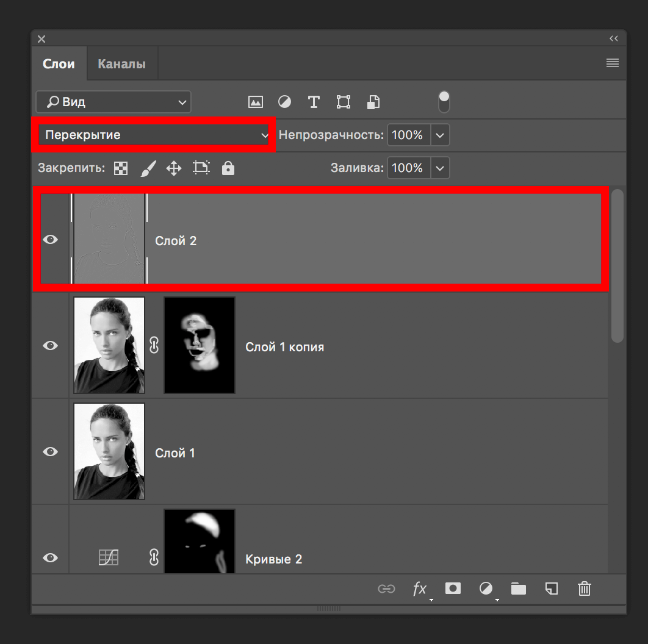648x644 pixels.
Task: Click the pixel layer filter icon
Action: tap(255, 102)
